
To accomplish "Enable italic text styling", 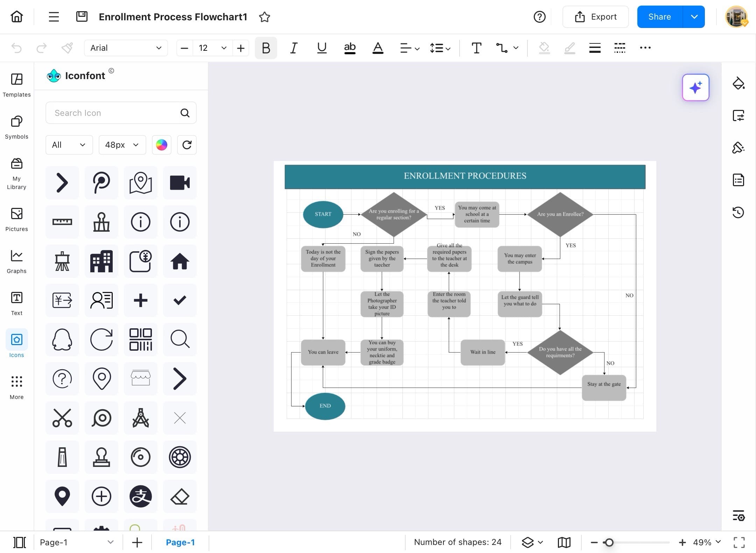I will click(294, 48).
